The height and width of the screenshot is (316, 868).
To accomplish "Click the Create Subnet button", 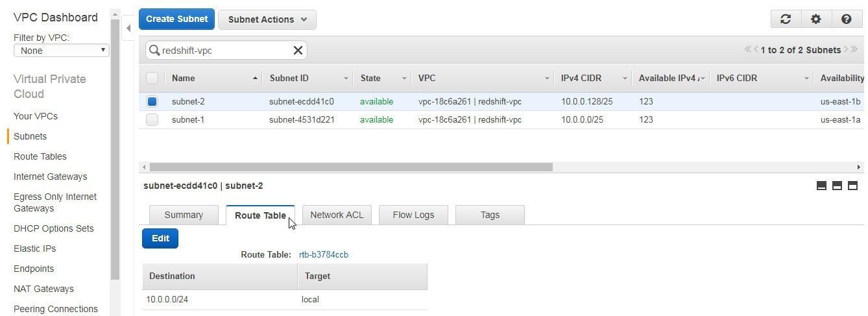I will [176, 19].
